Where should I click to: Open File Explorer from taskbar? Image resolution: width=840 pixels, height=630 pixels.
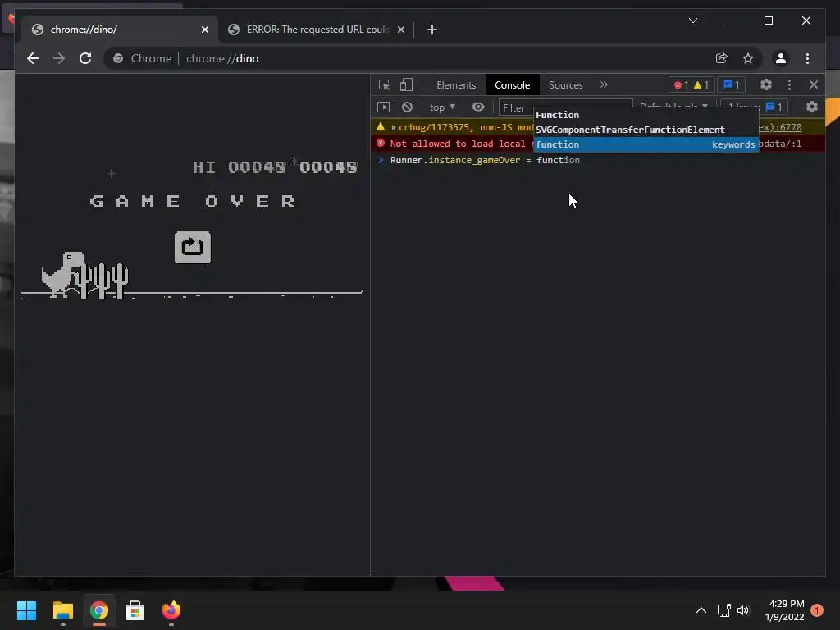coord(62,610)
